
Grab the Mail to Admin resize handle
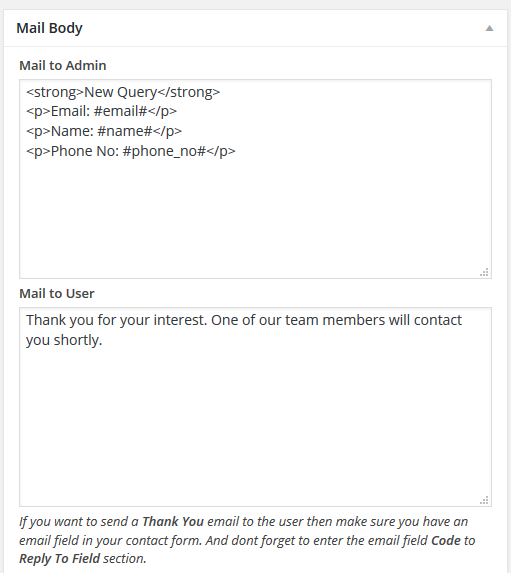[x=484, y=273]
